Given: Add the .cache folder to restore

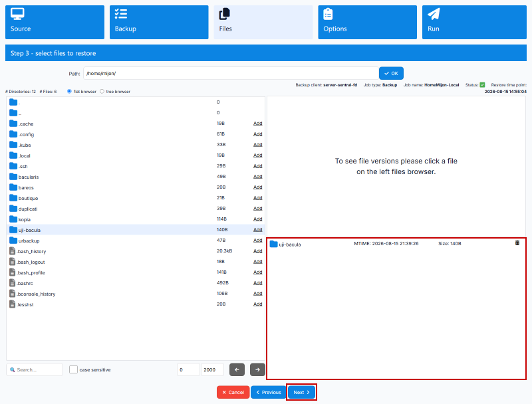Looking at the screenshot, I should (x=258, y=124).
